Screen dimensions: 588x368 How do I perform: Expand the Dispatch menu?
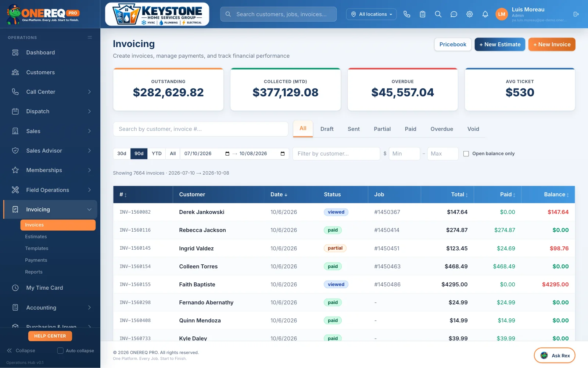(51, 111)
